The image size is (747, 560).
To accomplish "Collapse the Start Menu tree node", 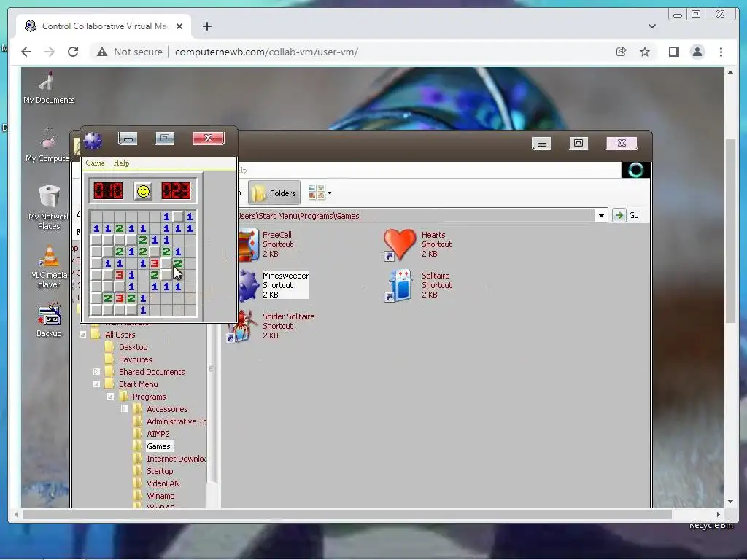I will tap(96, 384).
